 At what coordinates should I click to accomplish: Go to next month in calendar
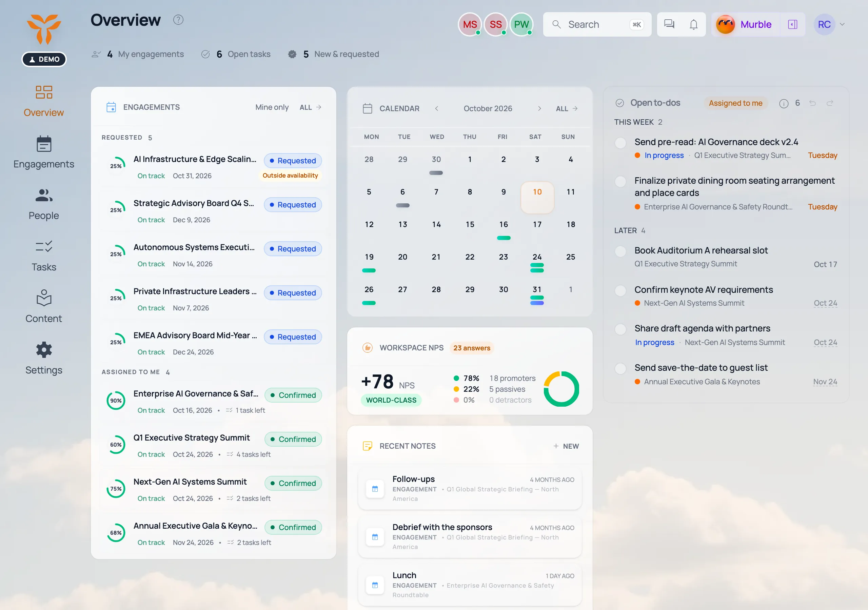[x=539, y=108]
